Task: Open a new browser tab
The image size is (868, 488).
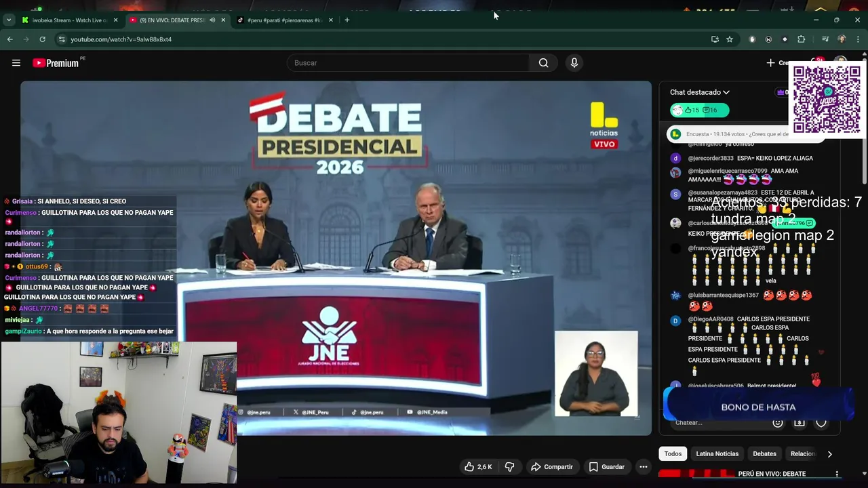Action: coord(347,20)
